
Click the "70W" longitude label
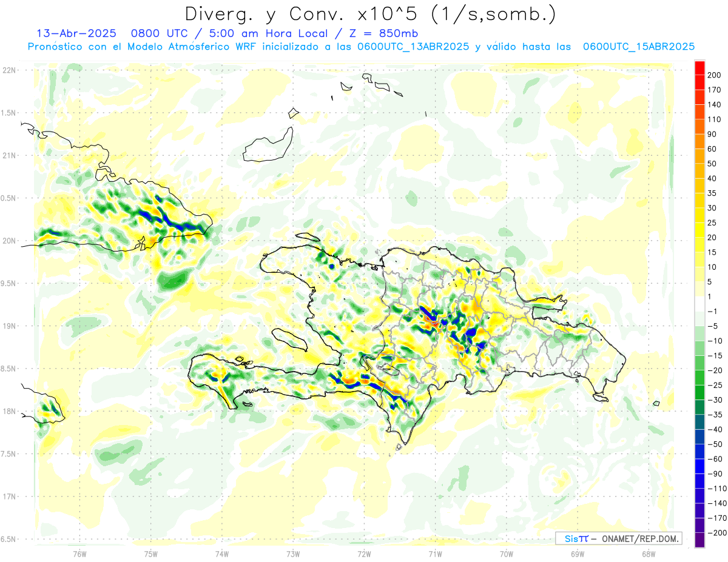507,554
